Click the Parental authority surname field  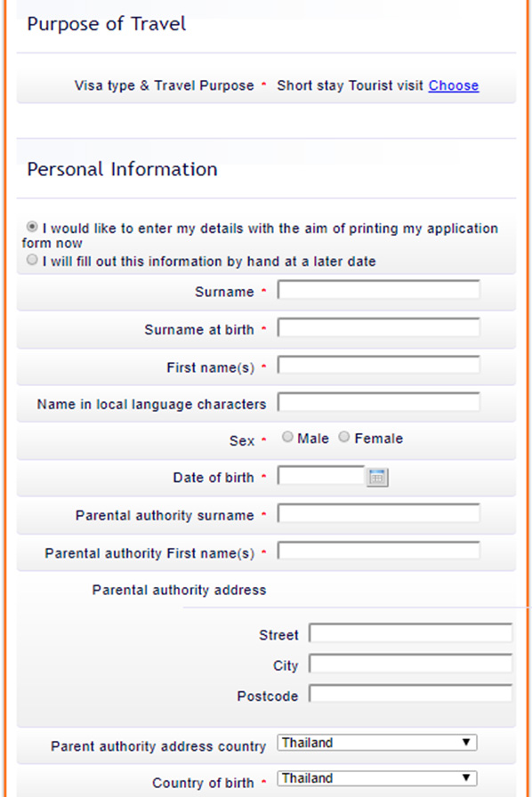click(x=379, y=513)
